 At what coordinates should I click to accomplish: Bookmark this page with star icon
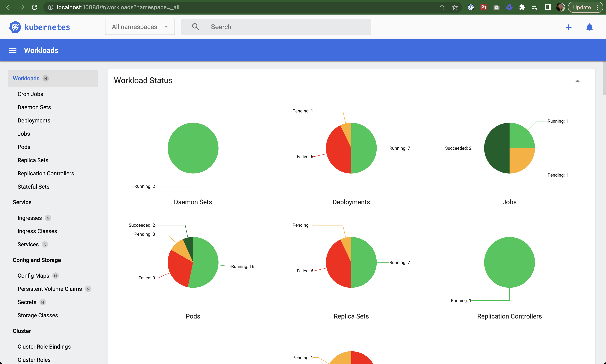(455, 7)
